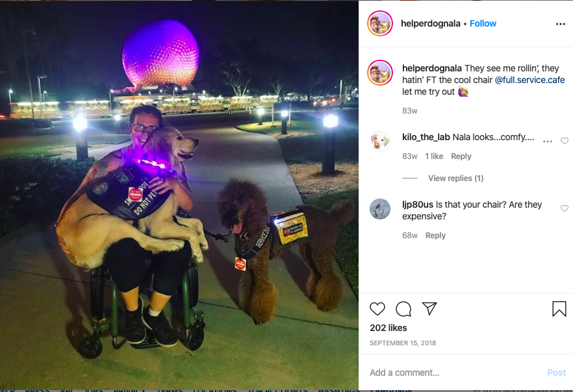Like the post with heart icon

[377, 309]
